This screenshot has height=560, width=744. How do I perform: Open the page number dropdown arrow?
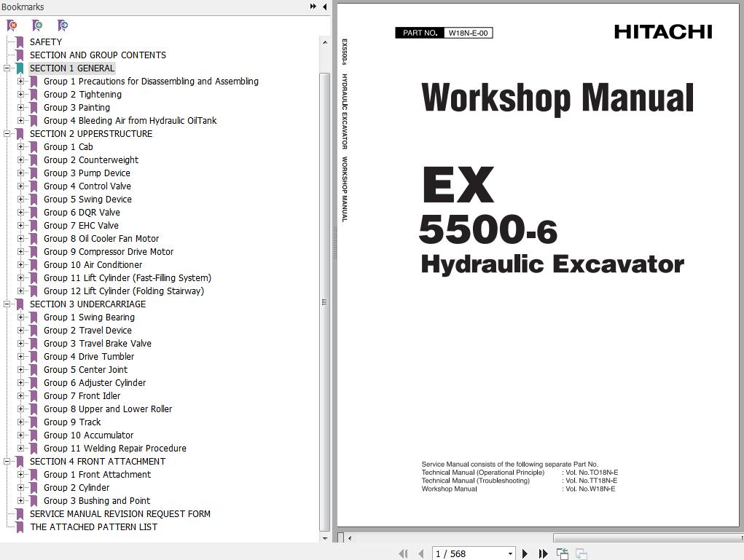[x=510, y=554]
